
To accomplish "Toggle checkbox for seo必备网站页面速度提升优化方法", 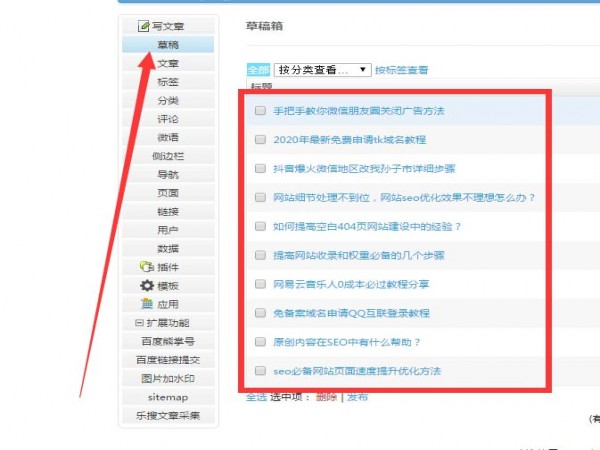I will pyautogui.click(x=260, y=371).
